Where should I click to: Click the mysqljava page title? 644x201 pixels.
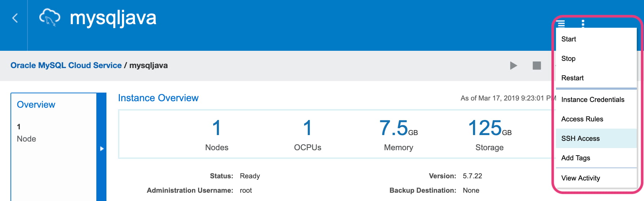(x=113, y=18)
